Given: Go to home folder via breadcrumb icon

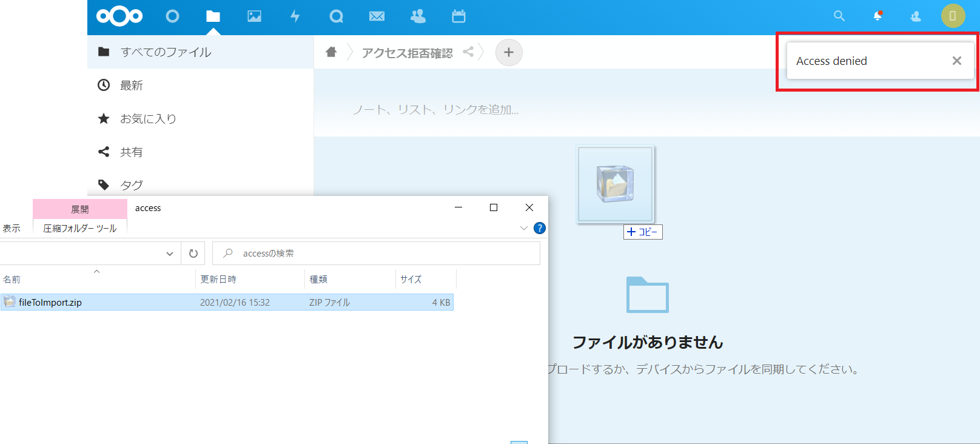Looking at the screenshot, I should pos(331,52).
